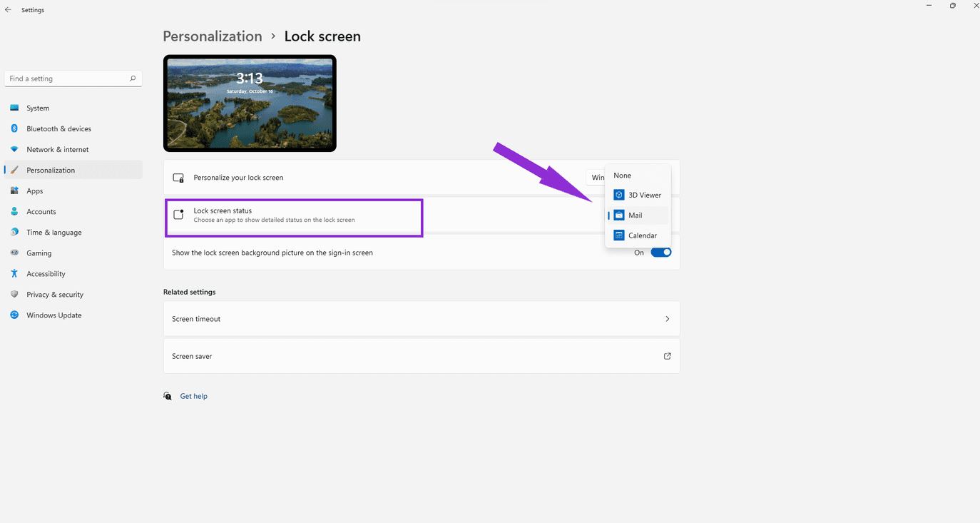Click the Lock screen page heading
Viewport: 980px width, 523px height.
click(x=322, y=36)
